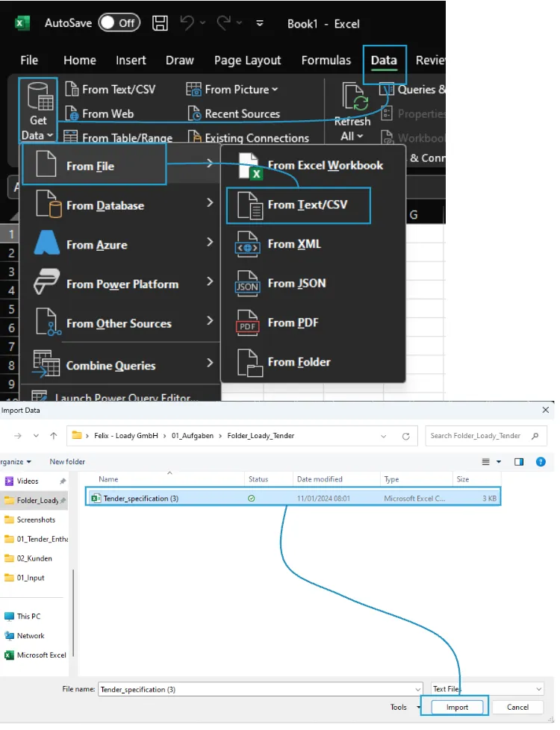Image resolution: width=560 pixels, height=730 pixels.
Task: Open the Refresh All dropdown
Action: point(352,137)
